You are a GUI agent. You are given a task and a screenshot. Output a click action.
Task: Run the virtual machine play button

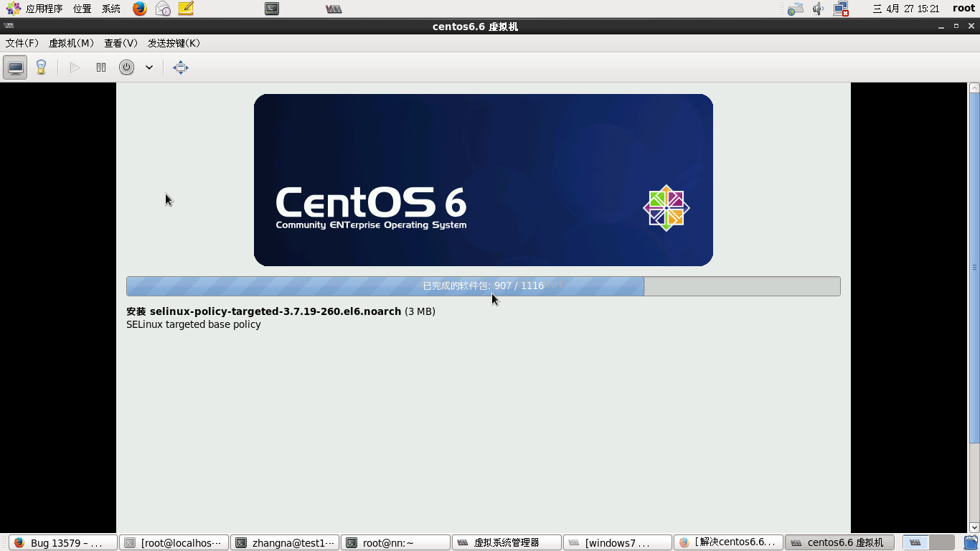point(75,67)
